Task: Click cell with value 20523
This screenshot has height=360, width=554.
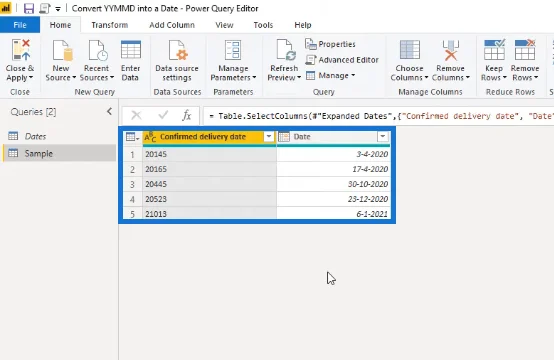Action: (x=210, y=199)
